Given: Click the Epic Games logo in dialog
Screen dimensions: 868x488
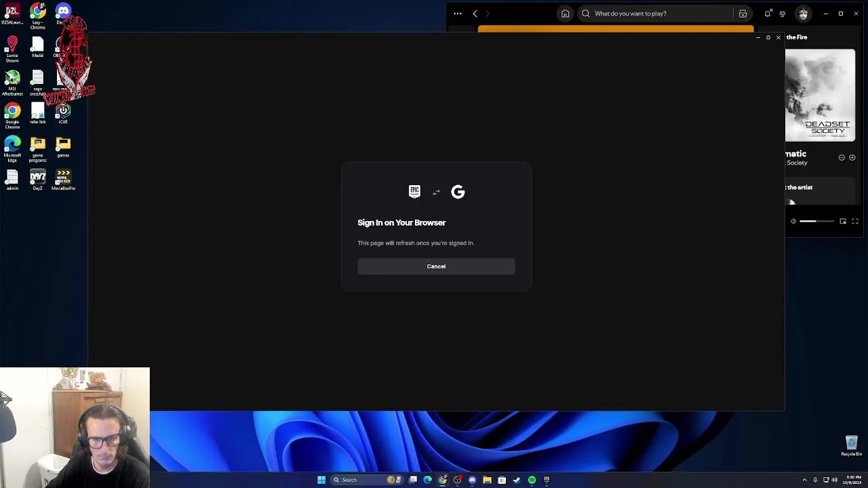Looking at the screenshot, I should 414,192.
